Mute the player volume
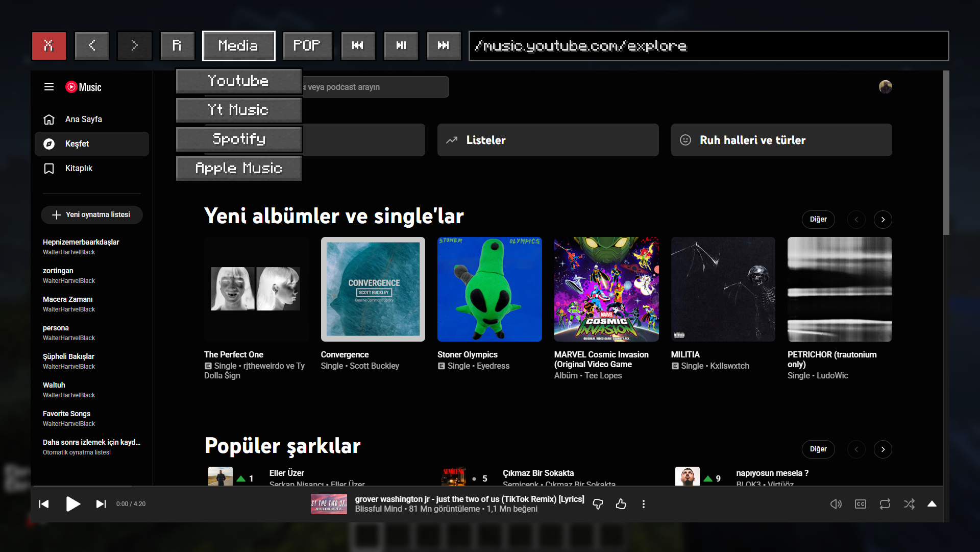The image size is (980, 552). [x=836, y=504]
